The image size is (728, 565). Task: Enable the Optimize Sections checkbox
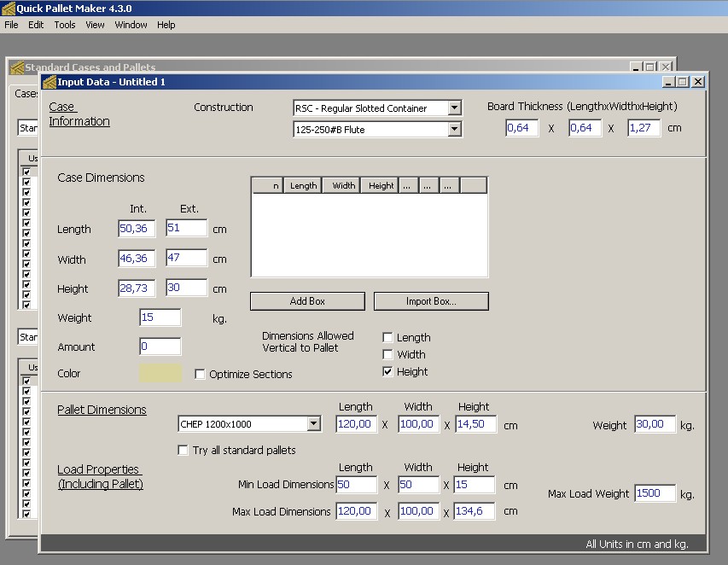(x=200, y=374)
